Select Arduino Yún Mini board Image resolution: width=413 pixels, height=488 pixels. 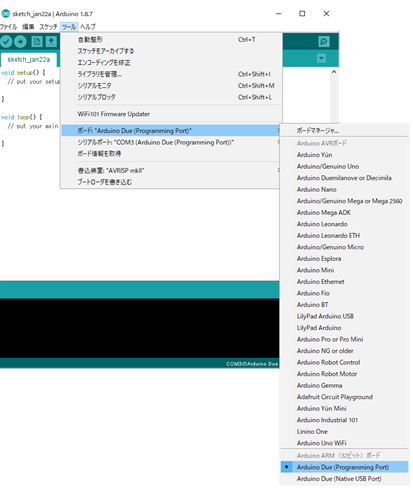(344, 408)
